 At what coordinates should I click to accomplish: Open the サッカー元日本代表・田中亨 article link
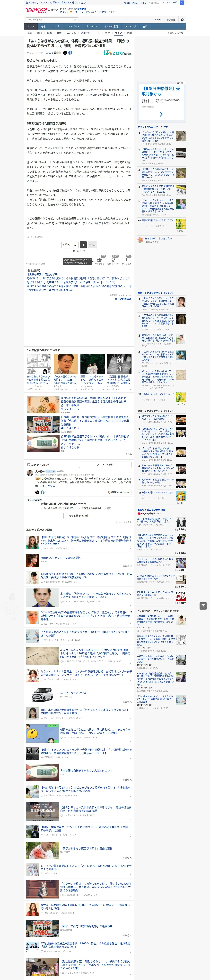[96, 809]
